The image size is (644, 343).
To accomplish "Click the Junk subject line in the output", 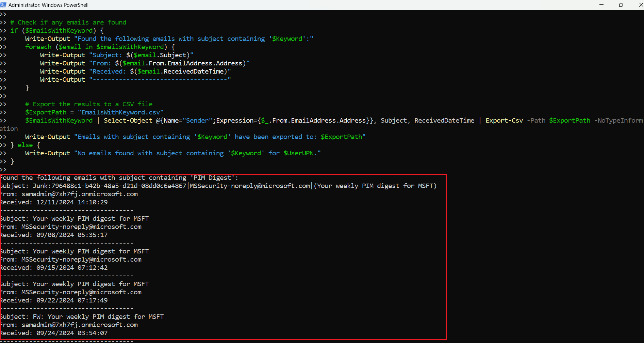I will coord(218,186).
